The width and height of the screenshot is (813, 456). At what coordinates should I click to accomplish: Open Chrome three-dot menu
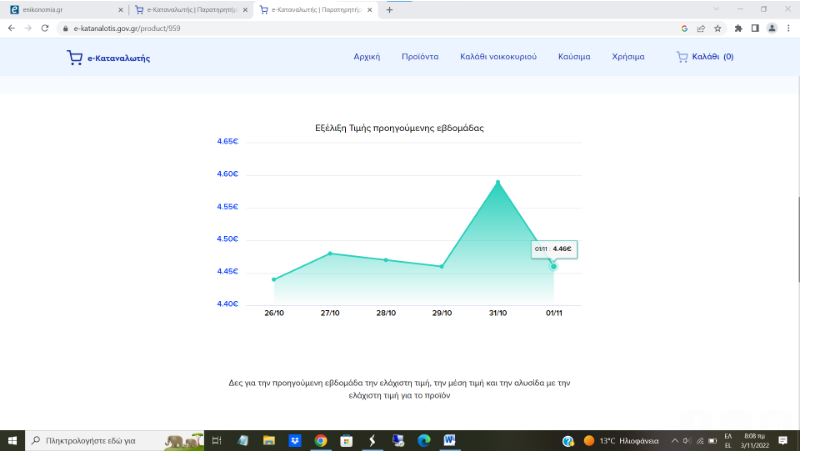[801, 28]
